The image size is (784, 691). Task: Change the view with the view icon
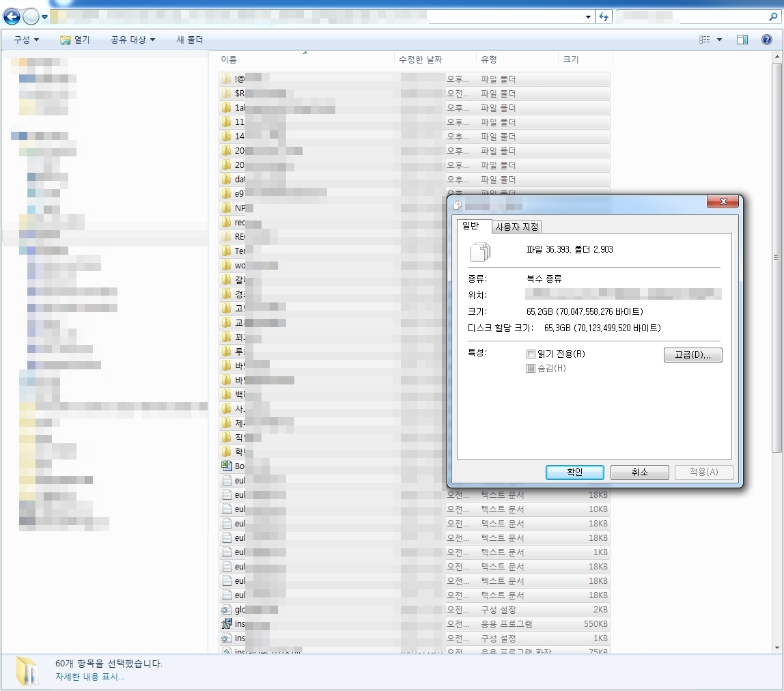pyautogui.click(x=705, y=40)
